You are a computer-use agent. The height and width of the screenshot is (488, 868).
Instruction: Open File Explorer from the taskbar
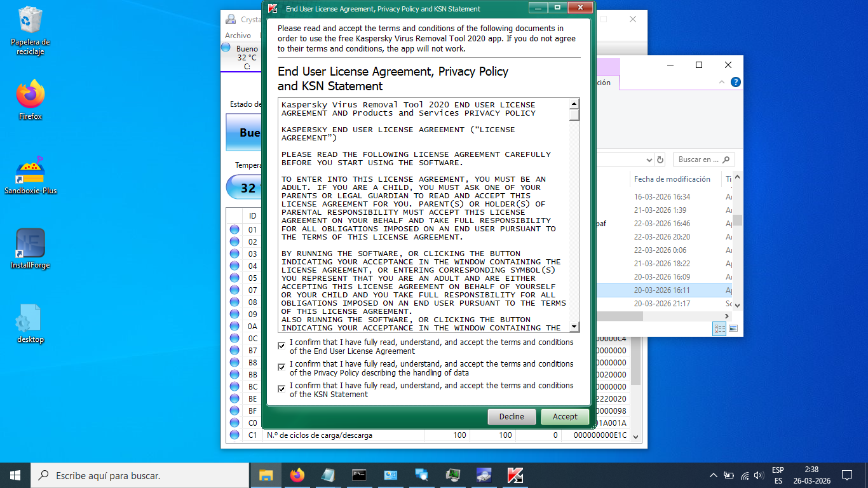tap(266, 475)
